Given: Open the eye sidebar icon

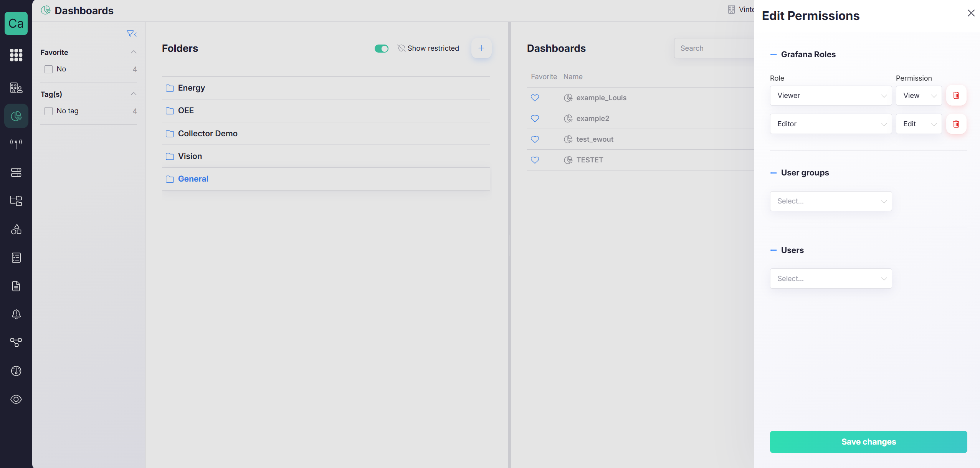Looking at the screenshot, I should 16,399.
